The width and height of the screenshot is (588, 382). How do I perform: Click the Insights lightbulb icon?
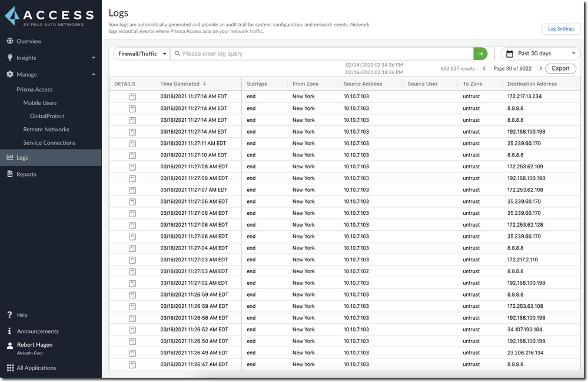(10, 57)
